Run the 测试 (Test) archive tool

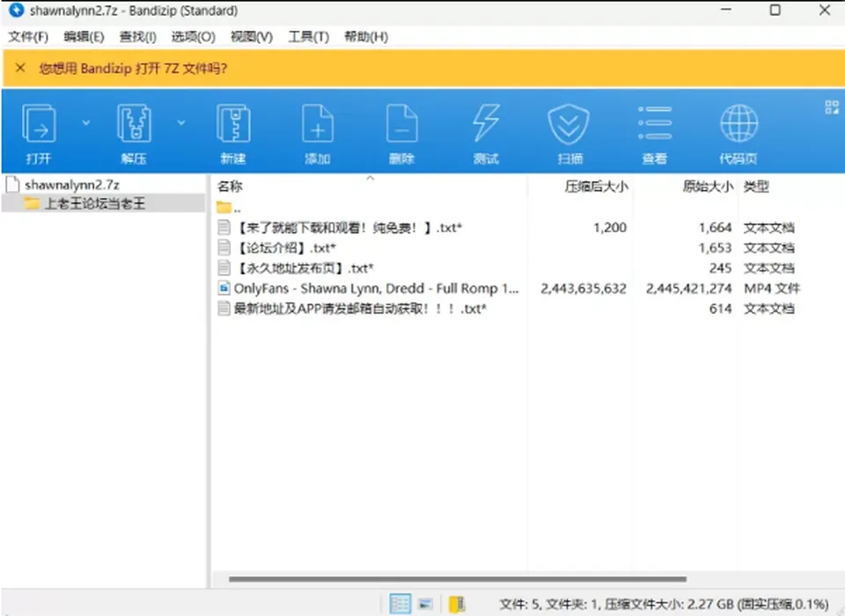click(486, 123)
